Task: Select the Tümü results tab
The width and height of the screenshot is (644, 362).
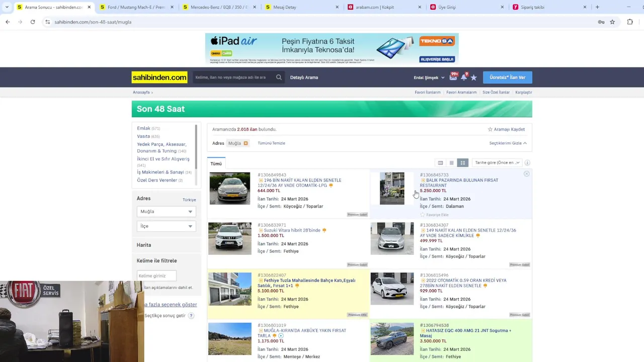Action: 216,163
